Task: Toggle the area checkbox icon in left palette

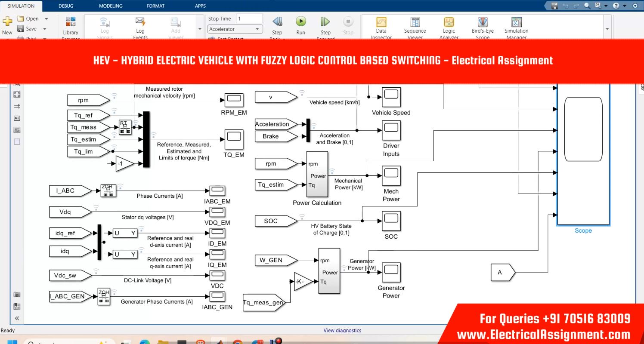Action: point(17,141)
